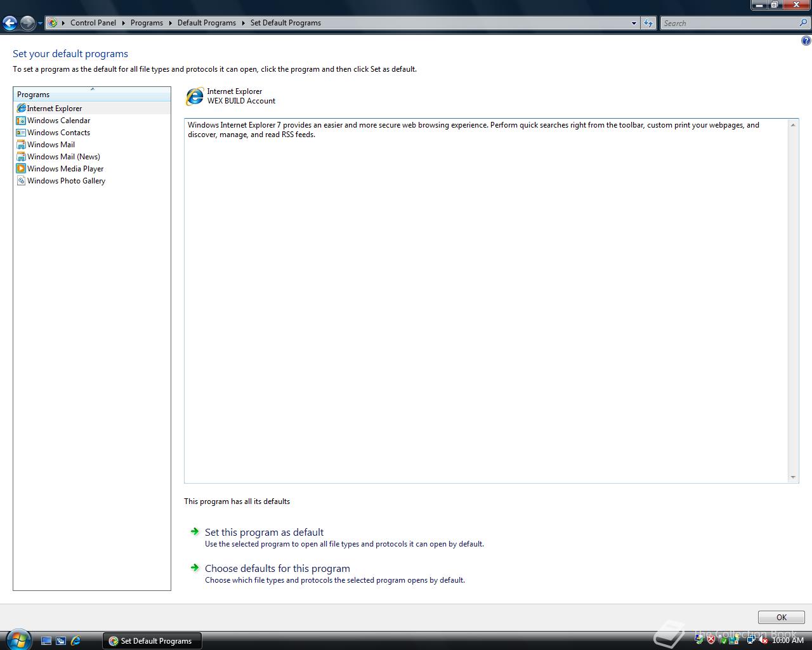Click description scrollbar down arrow
Screen dimensions: 812x650
[793, 477]
